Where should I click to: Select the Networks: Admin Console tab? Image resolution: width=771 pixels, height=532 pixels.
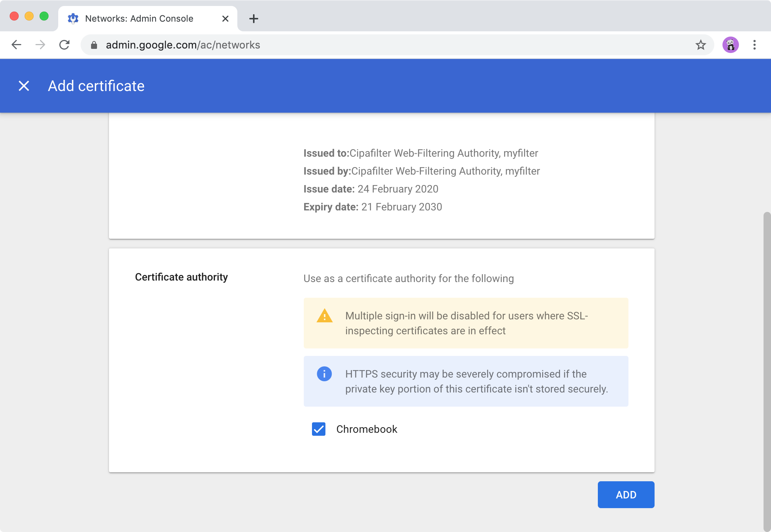coord(138,18)
